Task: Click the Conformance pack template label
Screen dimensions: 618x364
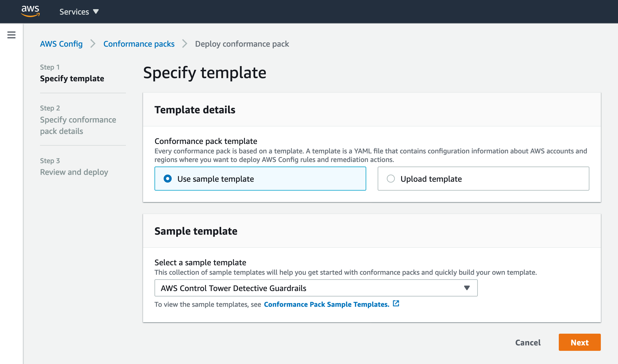Action: tap(206, 141)
